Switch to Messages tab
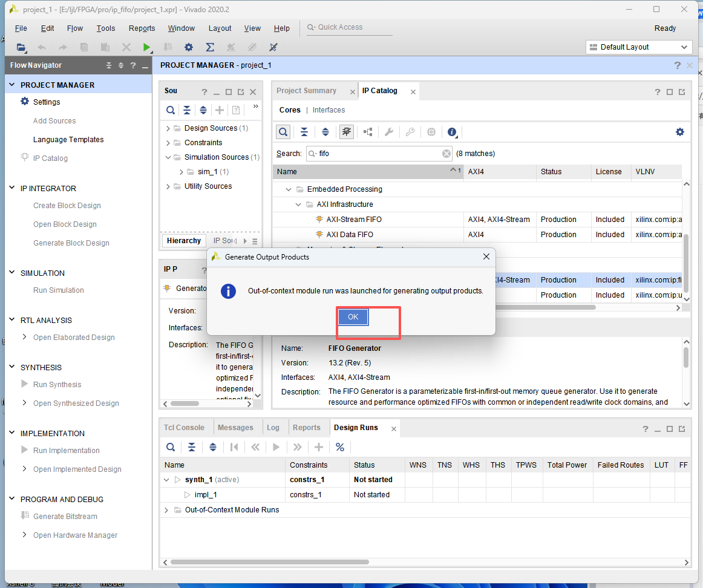Image resolution: width=703 pixels, height=588 pixels. [235, 428]
